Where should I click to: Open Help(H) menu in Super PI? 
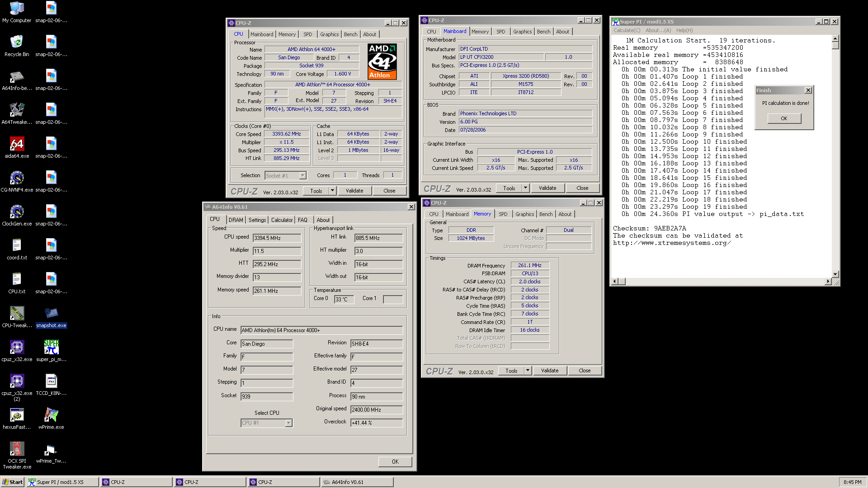coord(684,30)
